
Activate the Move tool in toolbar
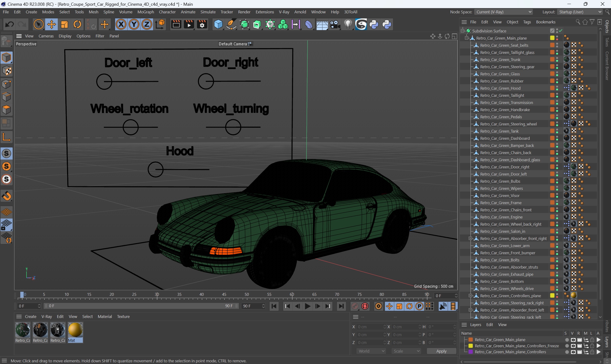click(52, 25)
